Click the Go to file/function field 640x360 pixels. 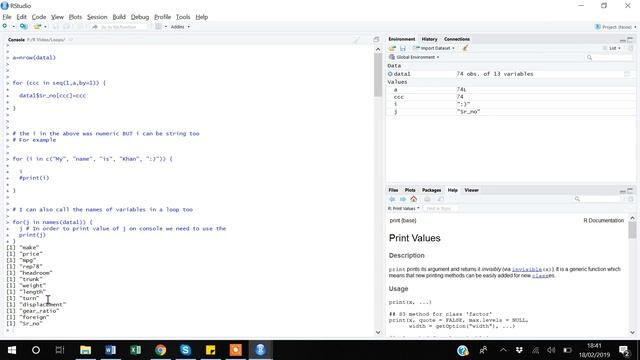point(119,27)
